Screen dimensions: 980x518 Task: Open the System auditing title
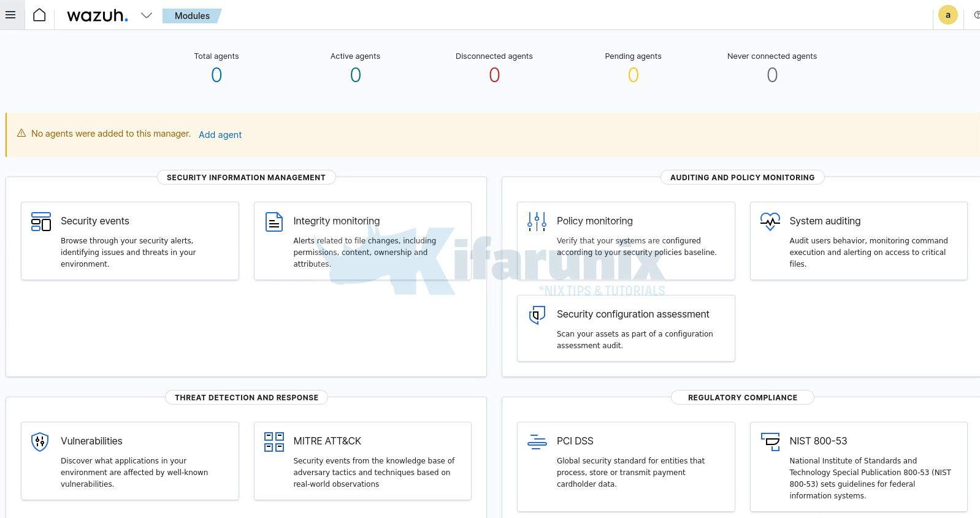(825, 221)
